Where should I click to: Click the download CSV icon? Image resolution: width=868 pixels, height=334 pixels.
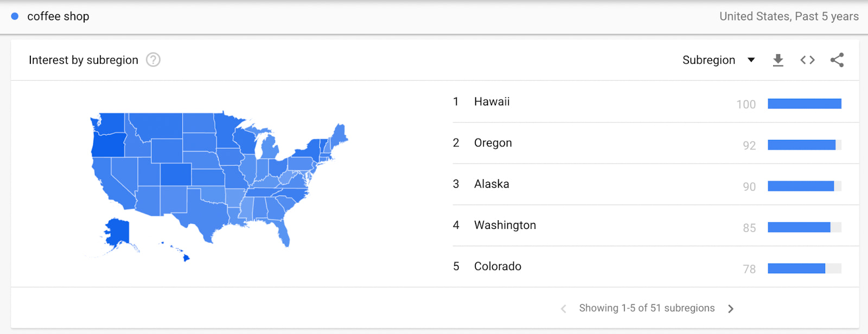(778, 60)
